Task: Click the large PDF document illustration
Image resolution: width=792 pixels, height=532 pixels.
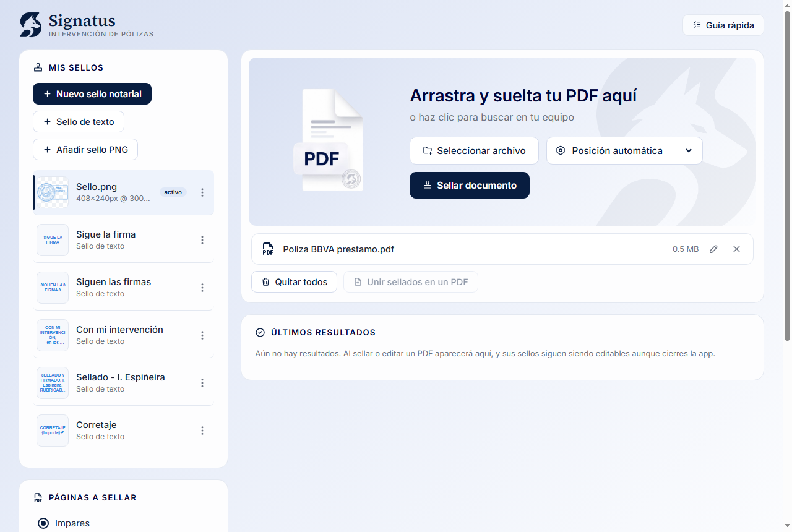Action: click(x=328, y=140)
